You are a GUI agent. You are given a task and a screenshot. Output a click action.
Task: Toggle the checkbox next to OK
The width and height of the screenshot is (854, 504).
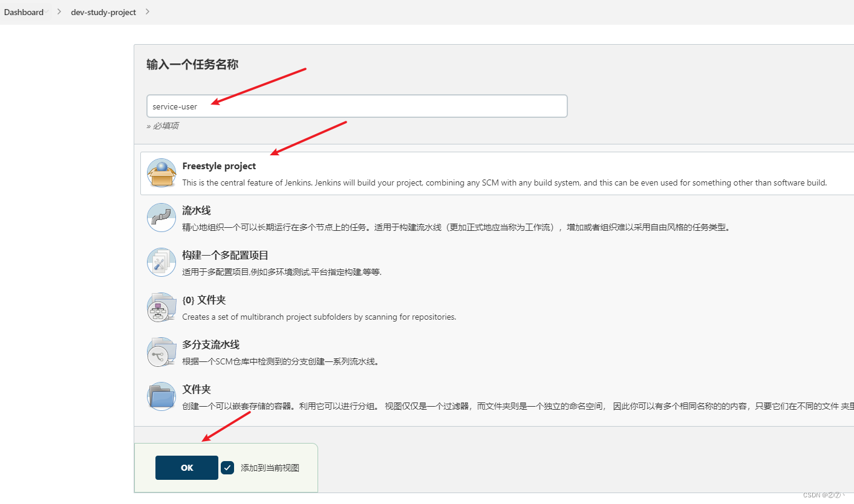tap(227, 467)
